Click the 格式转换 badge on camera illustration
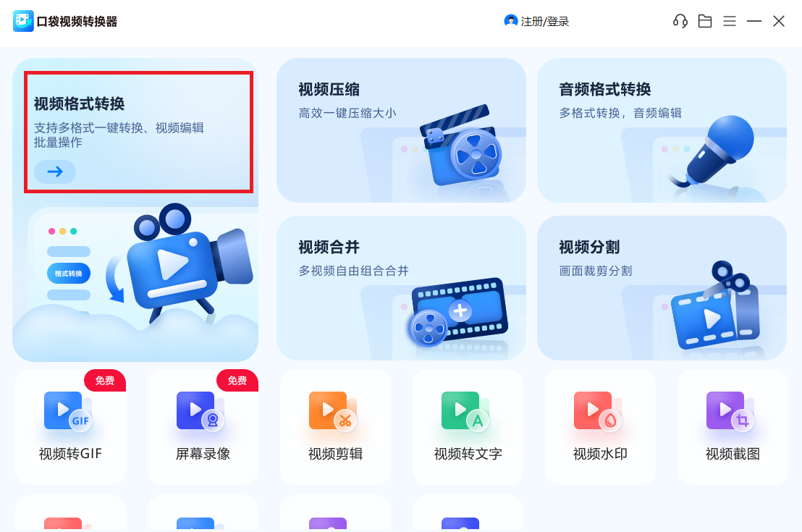The height and width of the screenshot is (532, 802). (x=68, y=273)
